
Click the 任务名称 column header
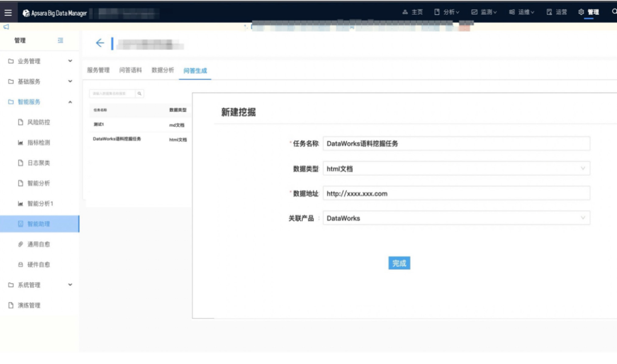point(100,110)
